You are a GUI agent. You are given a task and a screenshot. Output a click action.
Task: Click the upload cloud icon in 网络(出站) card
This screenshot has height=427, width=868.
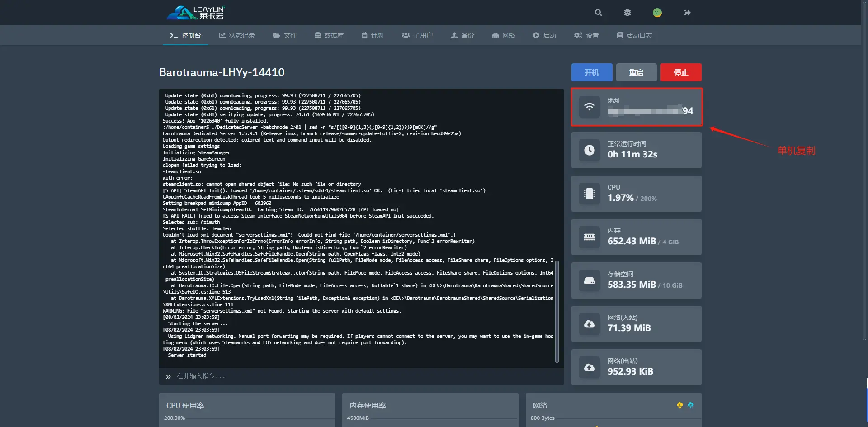click(x=590, y=367)
